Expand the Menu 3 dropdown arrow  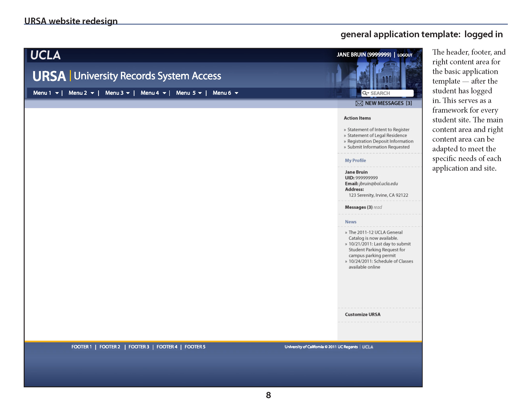pos(128,93)
